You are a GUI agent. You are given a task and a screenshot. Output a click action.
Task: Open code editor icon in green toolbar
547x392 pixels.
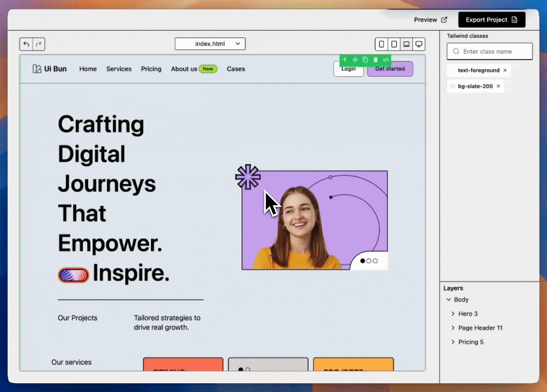pyautogui.click(x=386, y=60)
